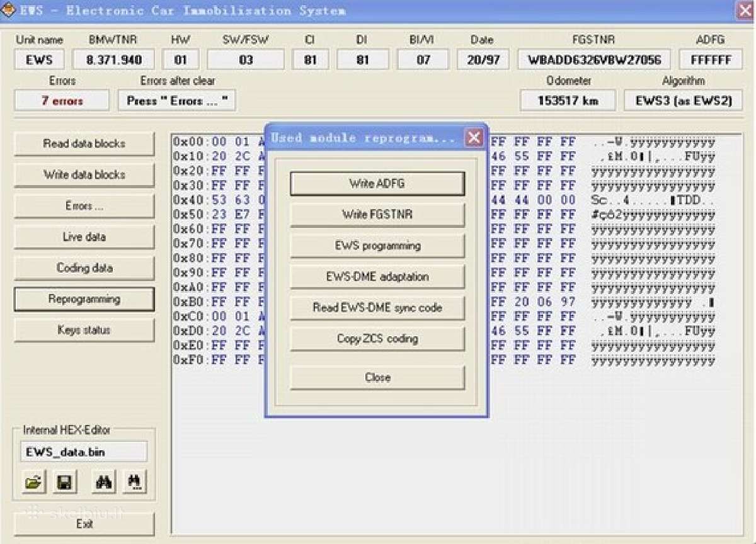Click Copy ZCS coding button
Screen dimensions: 756x544
[377, 339]
